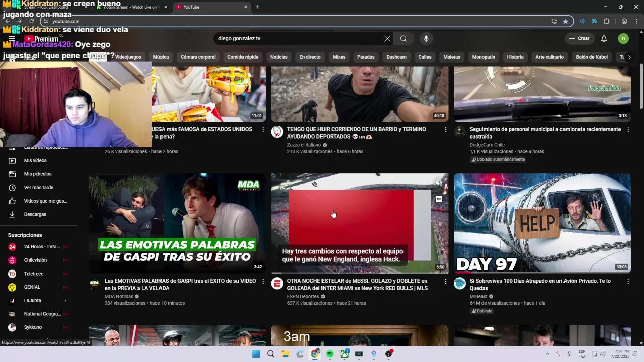
Task: Toggle subtitles on the Messi video preview
Action: click(439, 199)
